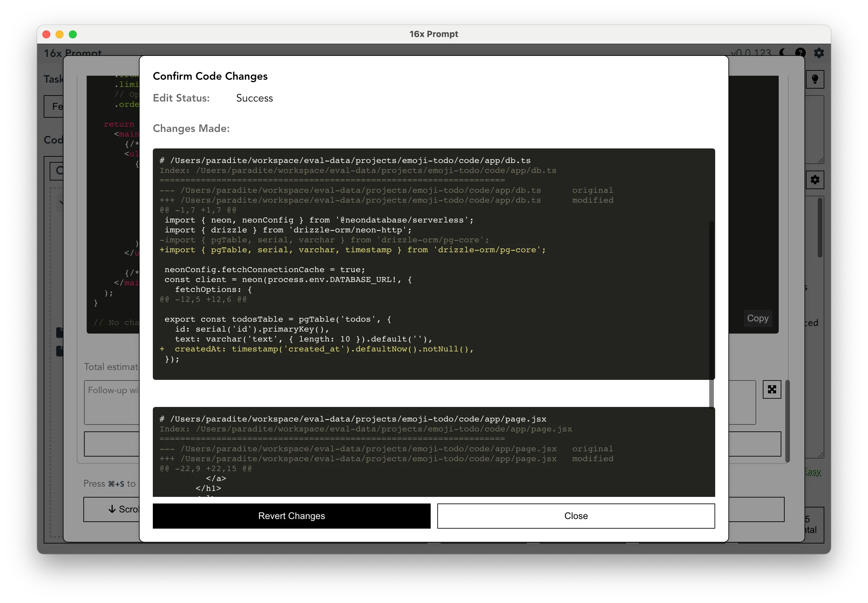Open the help question mark icon
Screen dimensions: 868x603
(800, 53)
